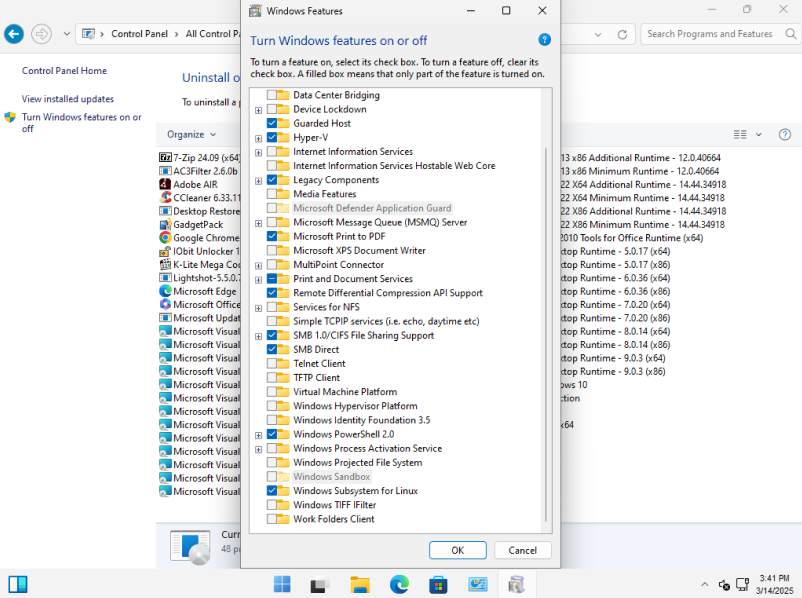Uncheck the SMB Direct checkbox
Image resolution: width=802 pixels, height=598 pixels.
pyautogui.click(x=272, y=349)
